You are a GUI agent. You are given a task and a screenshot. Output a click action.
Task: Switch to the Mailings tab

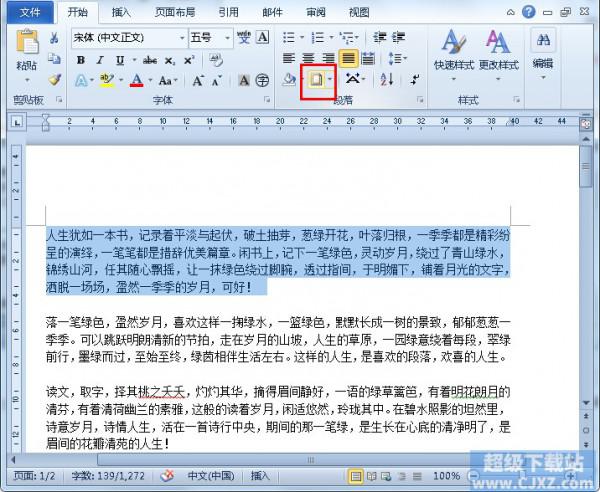(x=272, y=13)
